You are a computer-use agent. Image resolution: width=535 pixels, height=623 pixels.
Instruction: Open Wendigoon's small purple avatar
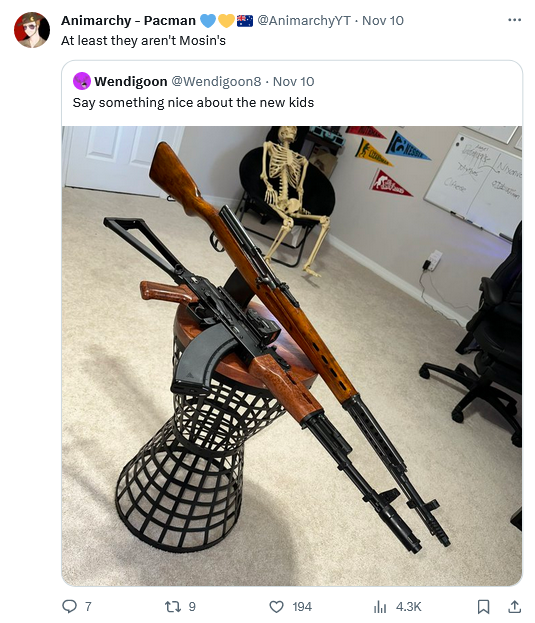(x=82, y=81)
